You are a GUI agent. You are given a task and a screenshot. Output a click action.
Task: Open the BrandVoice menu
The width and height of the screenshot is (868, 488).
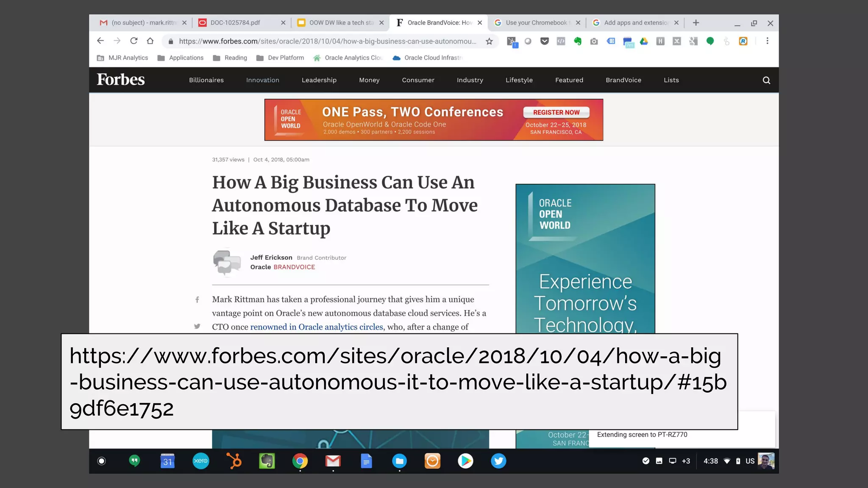click(x=623, y=80)
